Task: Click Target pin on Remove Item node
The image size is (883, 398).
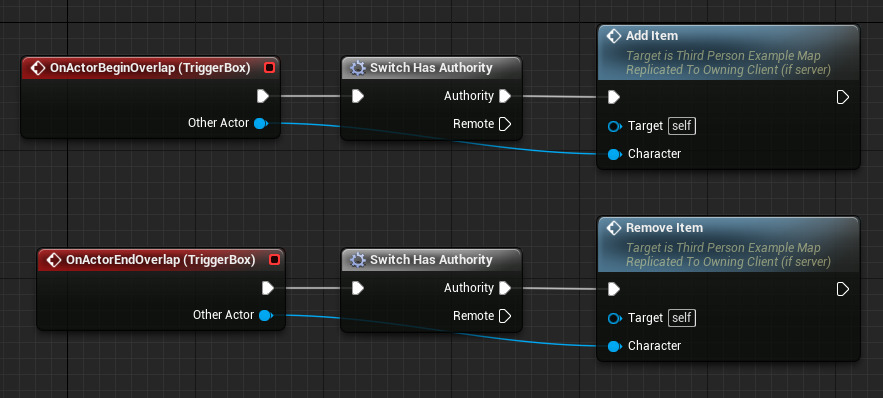Action: click(x=614, y=319)
